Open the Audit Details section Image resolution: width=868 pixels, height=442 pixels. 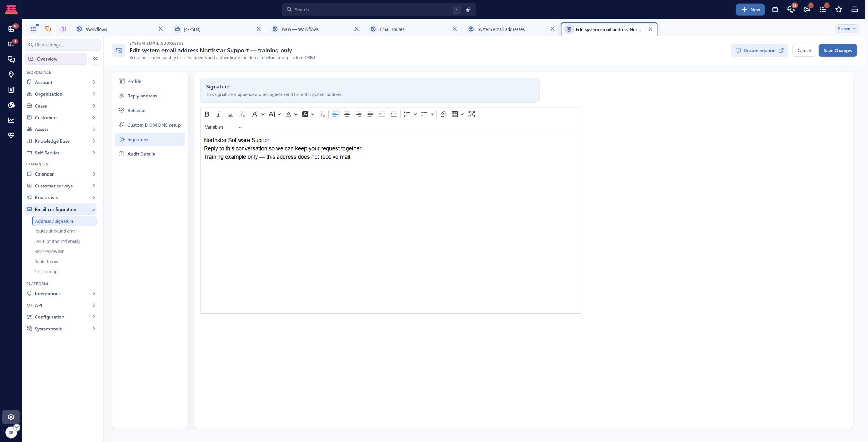150,154
